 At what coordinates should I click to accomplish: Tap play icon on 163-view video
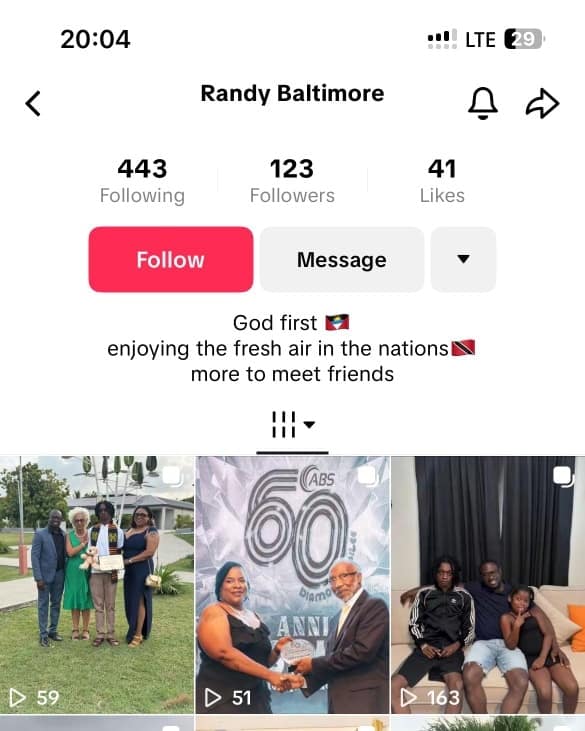tap(409, 697)
